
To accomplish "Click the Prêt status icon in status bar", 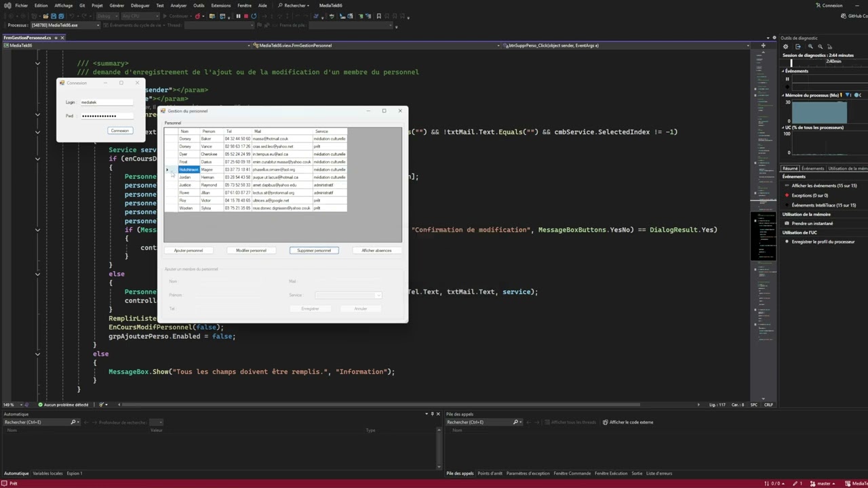I will (5, 484).
